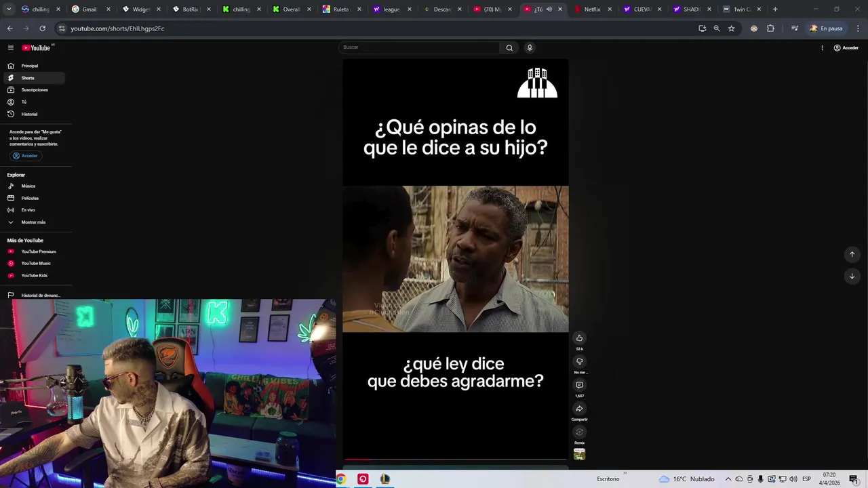Like the Short with thumbs up

[x=579, y=338]
